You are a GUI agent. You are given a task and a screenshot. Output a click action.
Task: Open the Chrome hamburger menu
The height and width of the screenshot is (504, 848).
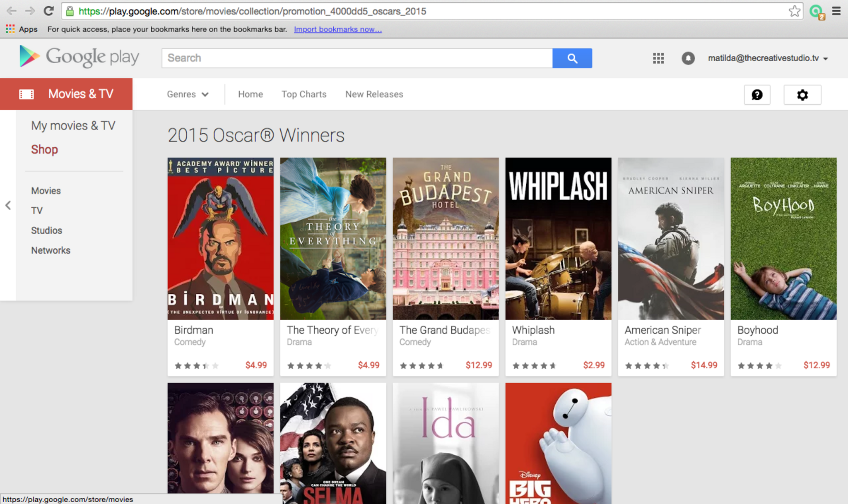(836, 11)
